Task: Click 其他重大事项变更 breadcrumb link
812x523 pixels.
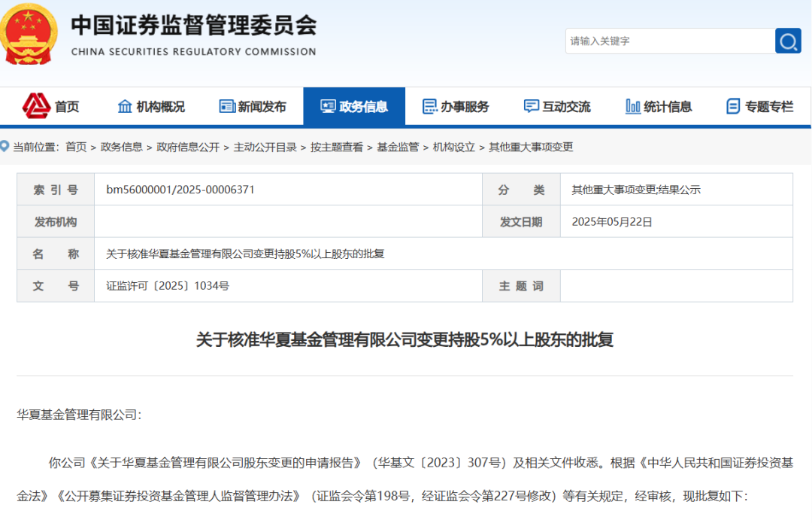Action: (531, 147)
